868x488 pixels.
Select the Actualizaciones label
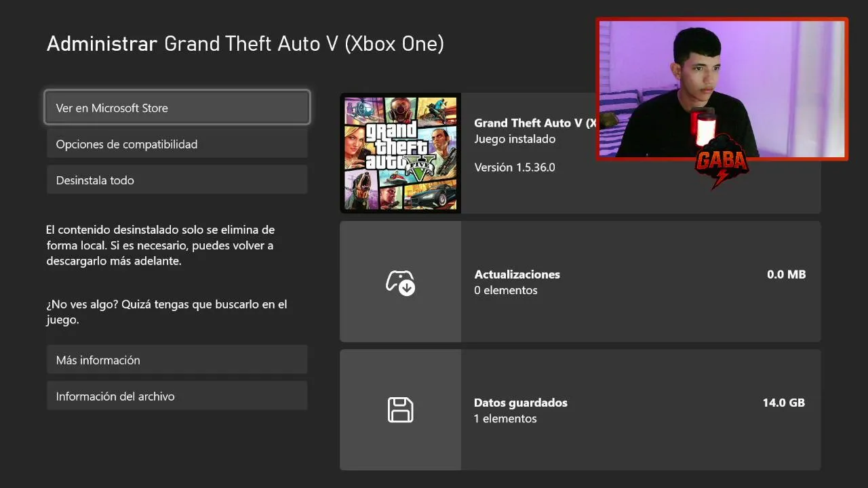tap(517, 274)
